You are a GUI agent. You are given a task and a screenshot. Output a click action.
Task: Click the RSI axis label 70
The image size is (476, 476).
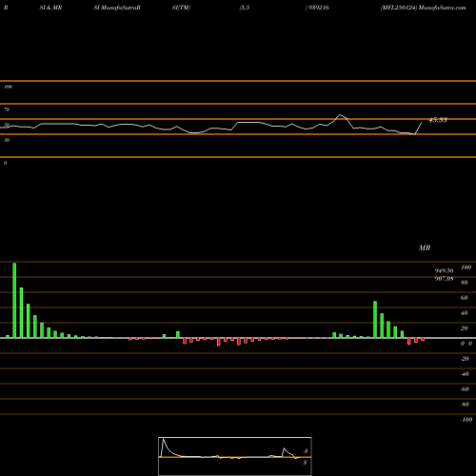[x=7, y=109]
